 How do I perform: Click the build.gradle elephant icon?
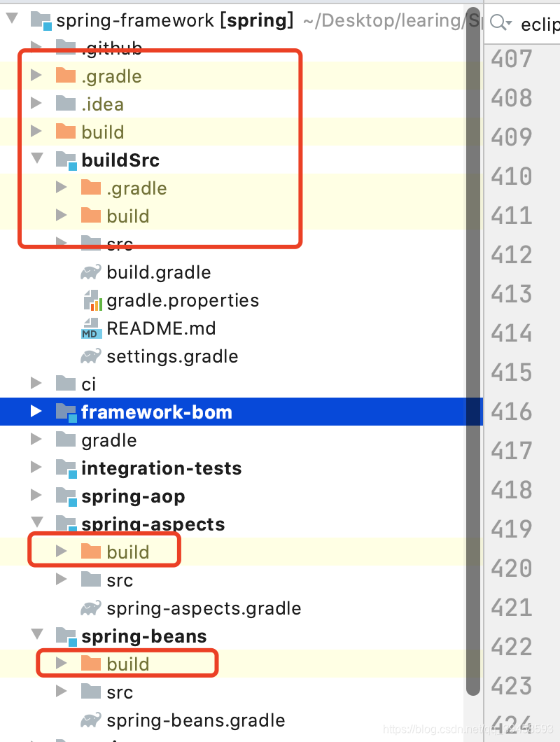point(91,272)
